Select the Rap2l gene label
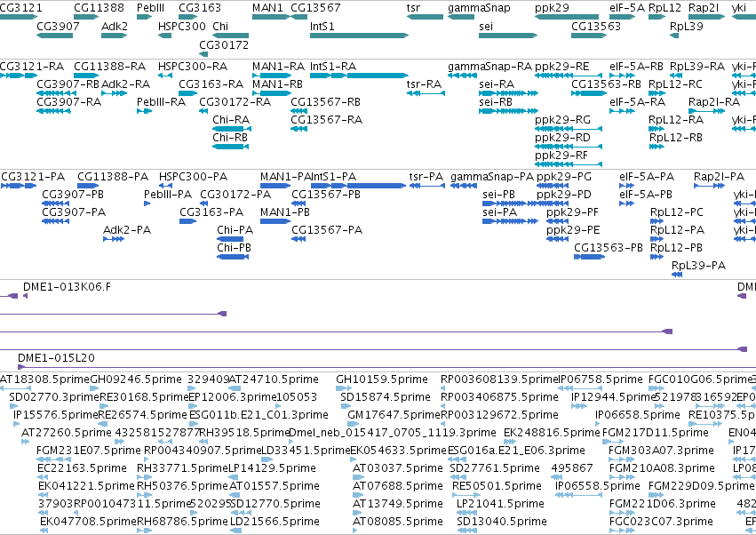 click(704, 9)
